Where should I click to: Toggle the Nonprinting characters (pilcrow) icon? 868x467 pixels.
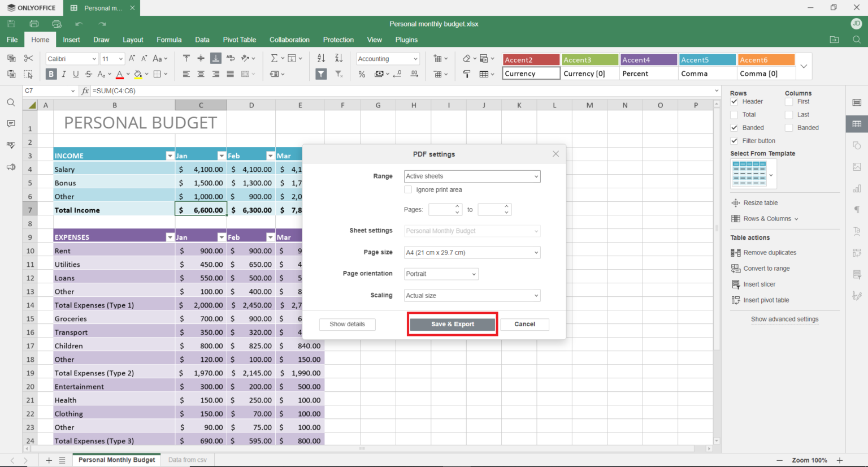click(857, 210)
